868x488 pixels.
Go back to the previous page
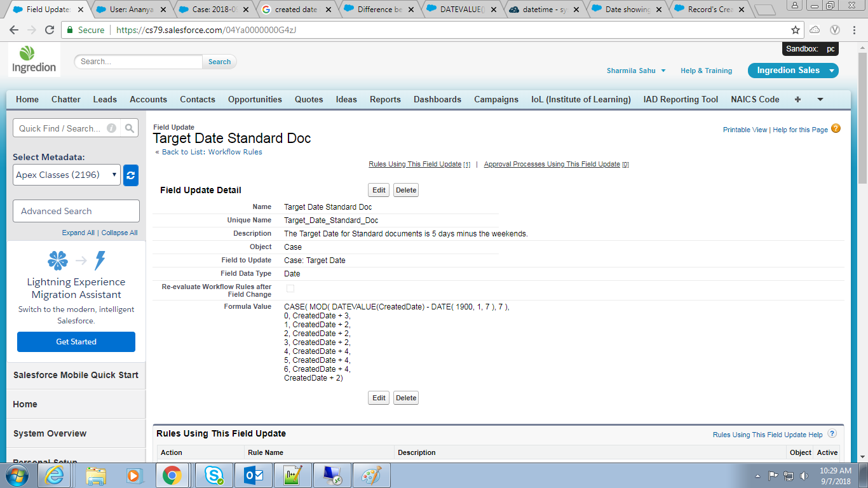(x=14, y=30)
